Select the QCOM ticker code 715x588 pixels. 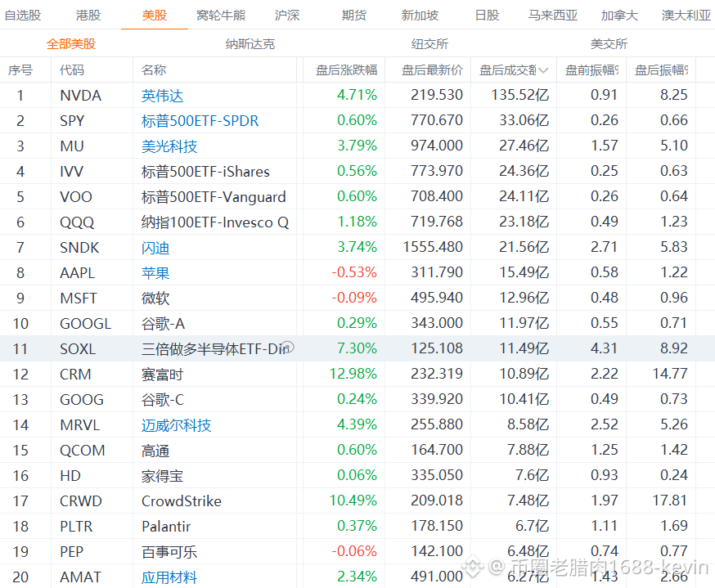(83, 451)
